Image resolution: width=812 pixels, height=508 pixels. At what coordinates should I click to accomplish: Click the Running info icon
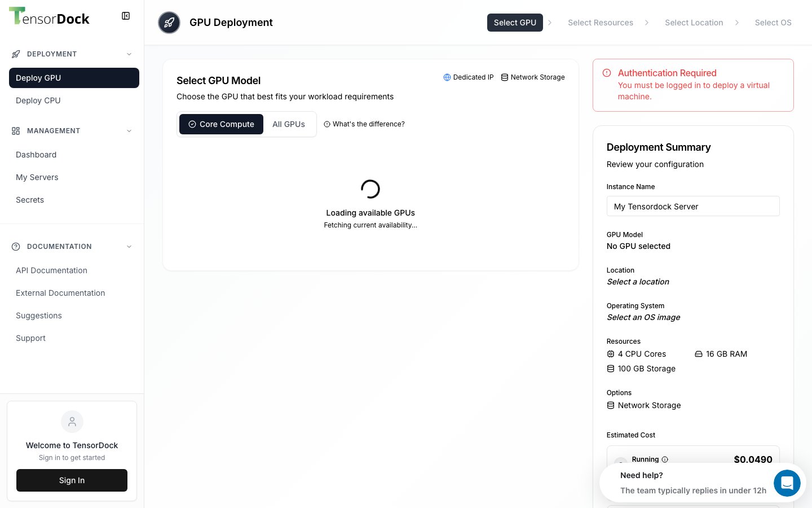pos(665,459)
